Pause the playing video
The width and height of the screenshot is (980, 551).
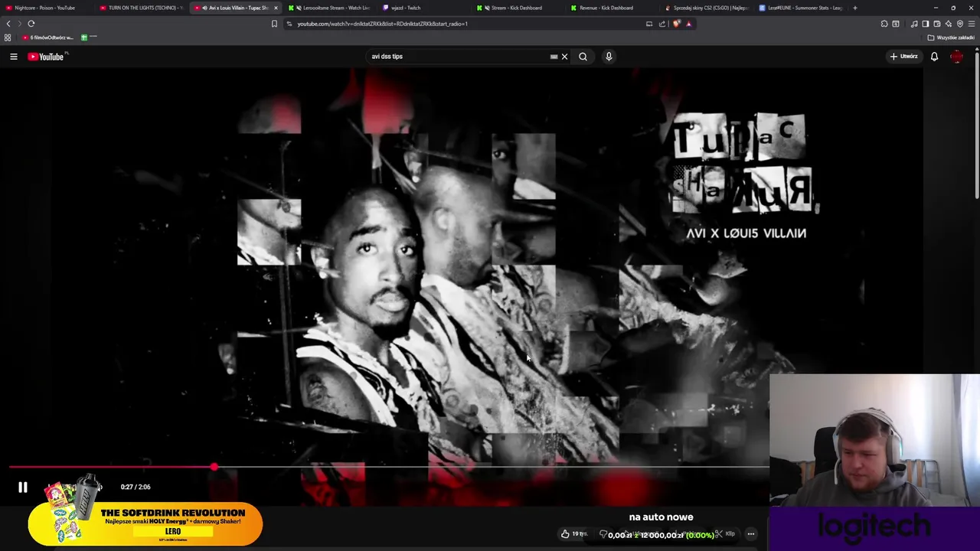point(22,487)
